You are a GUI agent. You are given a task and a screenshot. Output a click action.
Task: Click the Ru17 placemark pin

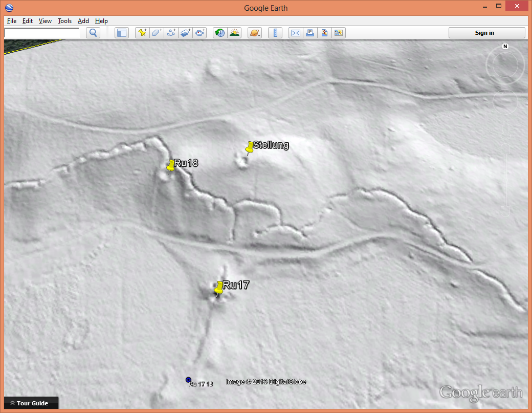coord(219,288)
